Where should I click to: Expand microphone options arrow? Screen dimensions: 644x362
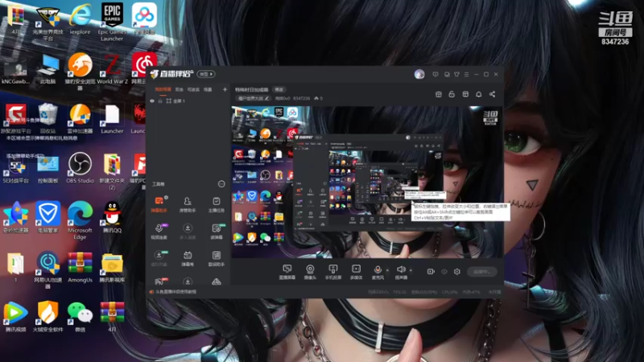click(387, 270)
